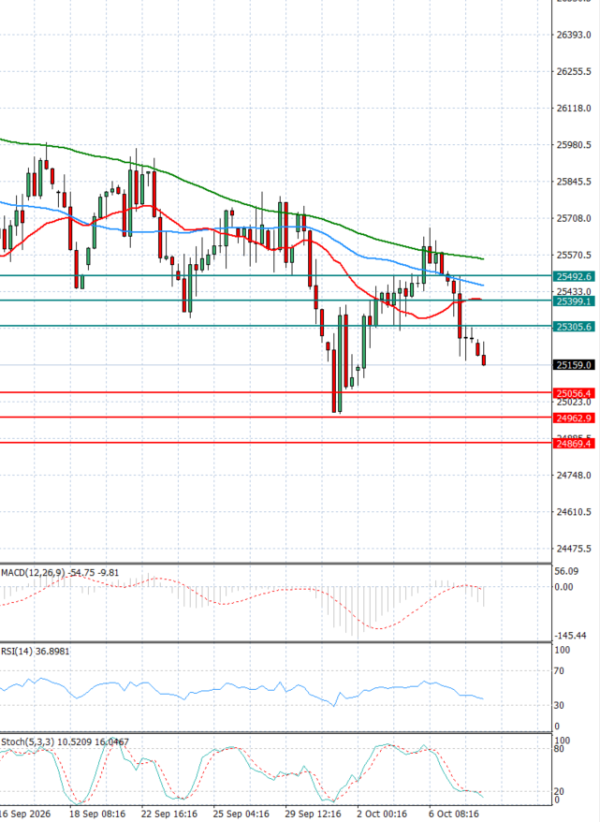The width and height of the screenshot is (600, 822).
Task: Click the 2 Oct 00:16 date marker
Action: coord(382,814)
